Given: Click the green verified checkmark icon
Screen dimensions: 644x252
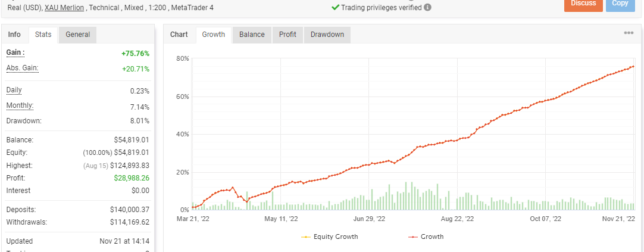Looking at the screenshot, I should click(336, 8).
